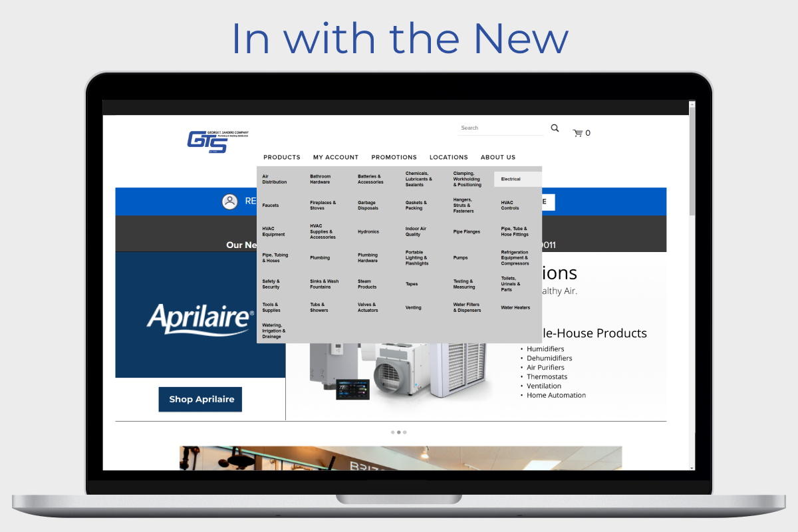Select Pipe, Tubing & Hoses category
Image resolution: width=798 pixels, height=532 pixels.
click(275, 258)
